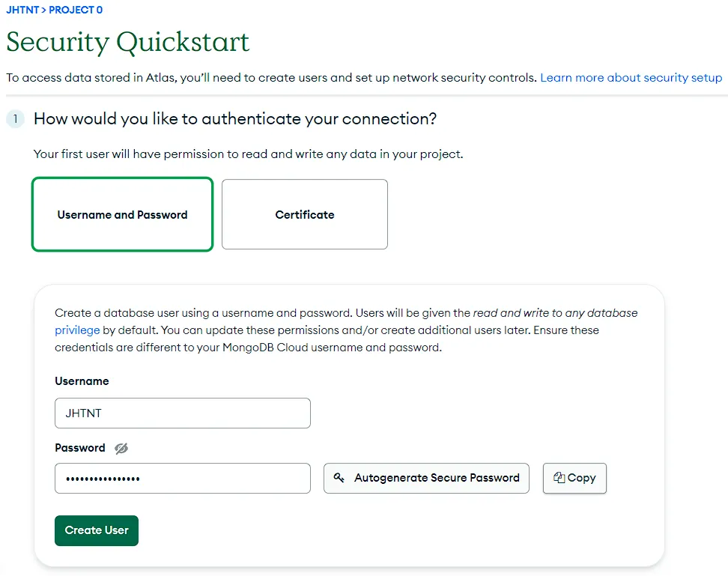This screenshot has width=728, height=576.
Task: Click the key icon for password autogeneration
Action: click(x=339, y=478)
